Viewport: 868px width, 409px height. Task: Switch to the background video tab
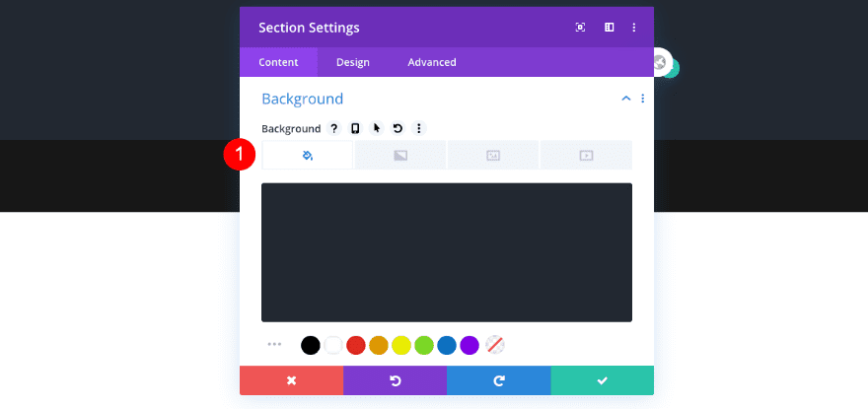tap(586, 156)
